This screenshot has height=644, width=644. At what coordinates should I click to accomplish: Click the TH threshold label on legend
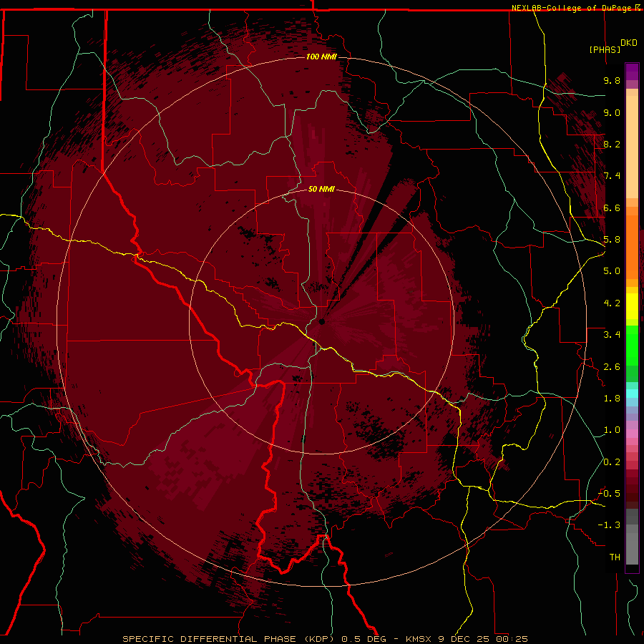pos(615,557)
